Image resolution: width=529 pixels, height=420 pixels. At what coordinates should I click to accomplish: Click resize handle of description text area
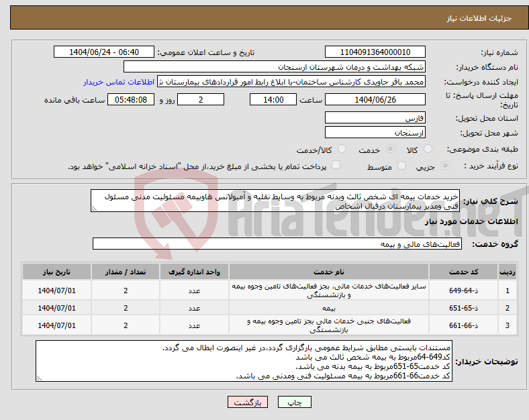94,209
